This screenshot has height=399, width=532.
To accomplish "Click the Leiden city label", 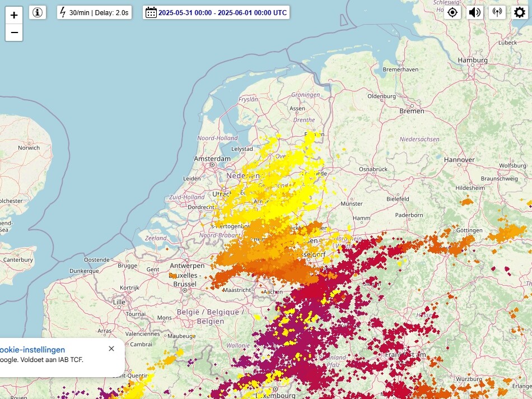I will coord(192,179).
